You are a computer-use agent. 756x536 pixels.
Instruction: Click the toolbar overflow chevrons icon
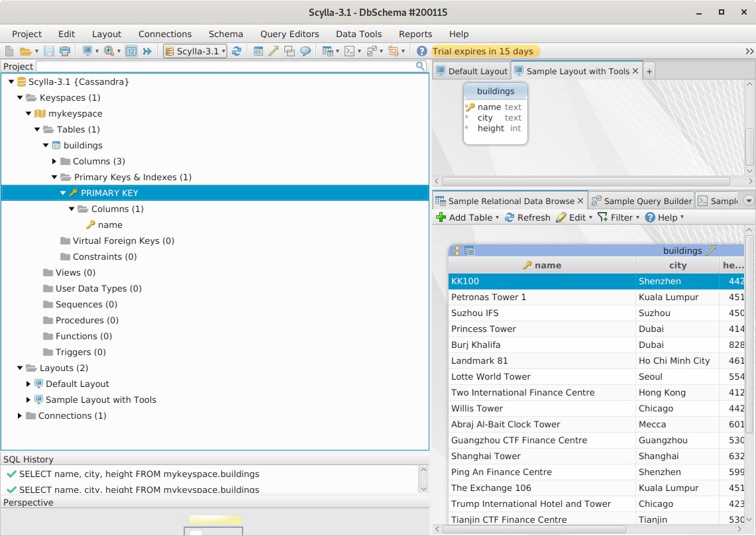[x=749, y=51]
